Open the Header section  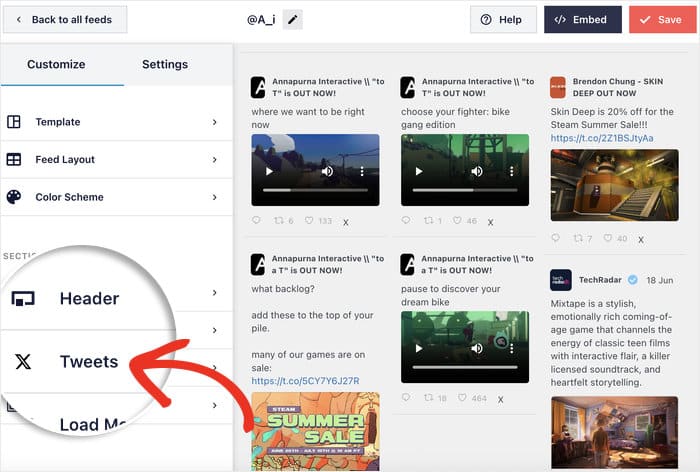tap(89, 298)
